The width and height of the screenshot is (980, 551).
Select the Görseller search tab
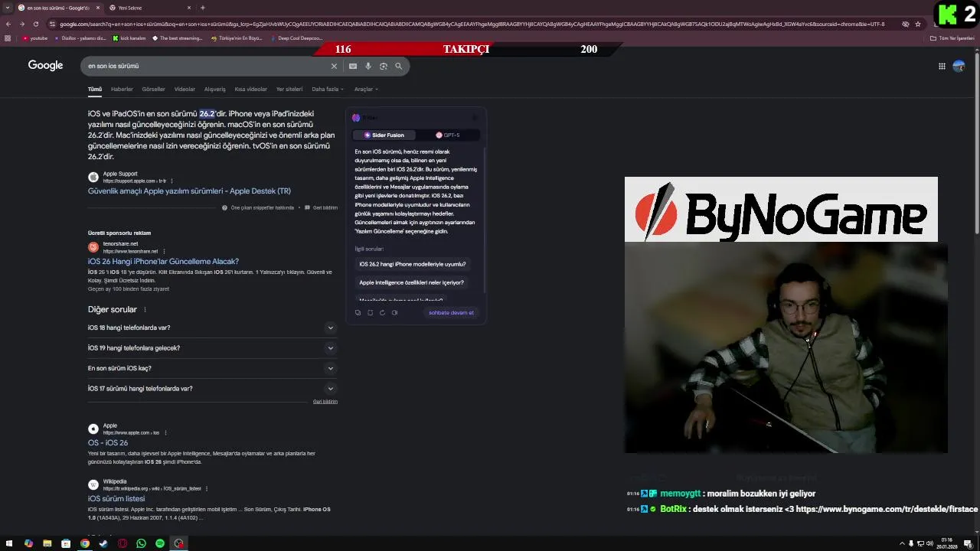[x=153, y=89]
